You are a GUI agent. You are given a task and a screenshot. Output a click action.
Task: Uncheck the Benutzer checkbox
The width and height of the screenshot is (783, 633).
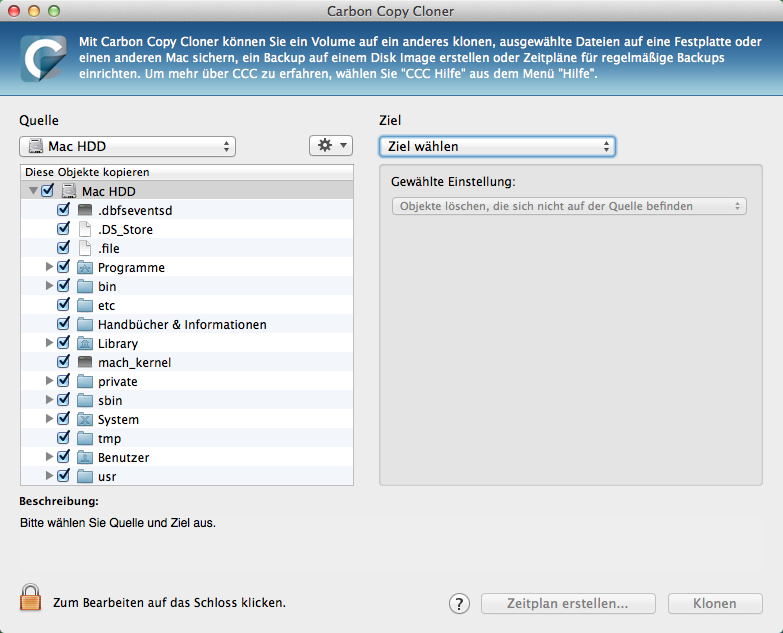(x=63, y=456)
